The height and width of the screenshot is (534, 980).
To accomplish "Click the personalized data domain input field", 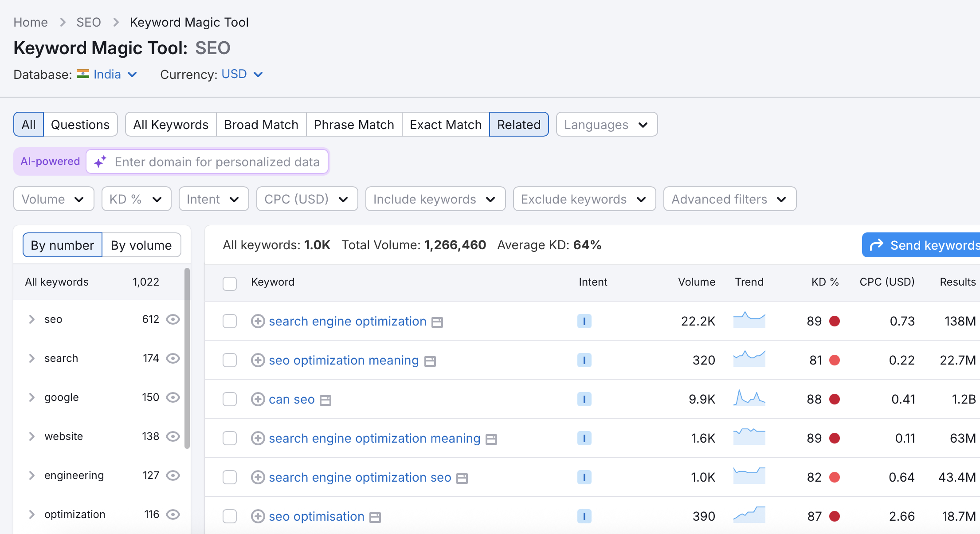I will [x=208, y=161].
